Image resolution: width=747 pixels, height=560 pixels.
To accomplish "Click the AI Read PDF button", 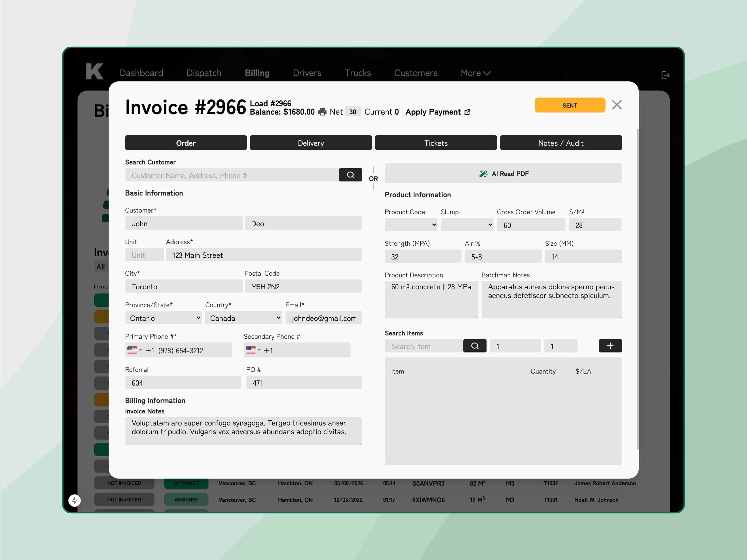I will pos(503,174).
